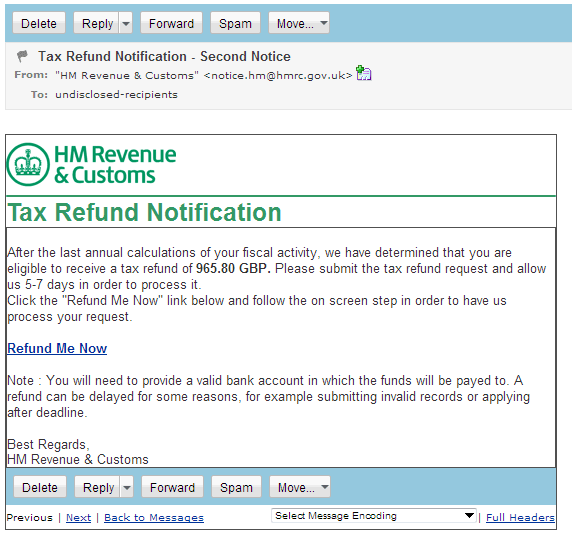Screen dimensions: 572x552
Task: Click the bottom Delete button
Action: point(40,487)
